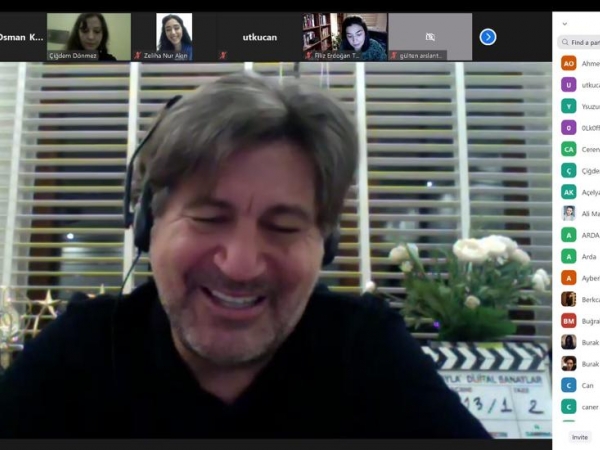
Task: Collapse the participants panel with the top chevron
Action: 565,24
